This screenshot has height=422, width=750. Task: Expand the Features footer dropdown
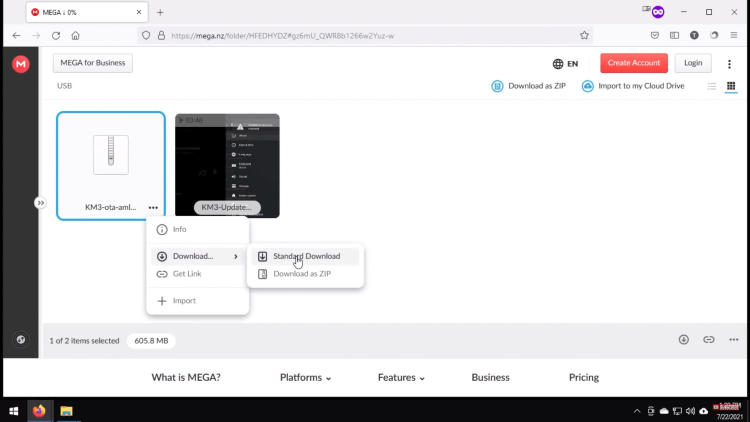pos(401,378)
